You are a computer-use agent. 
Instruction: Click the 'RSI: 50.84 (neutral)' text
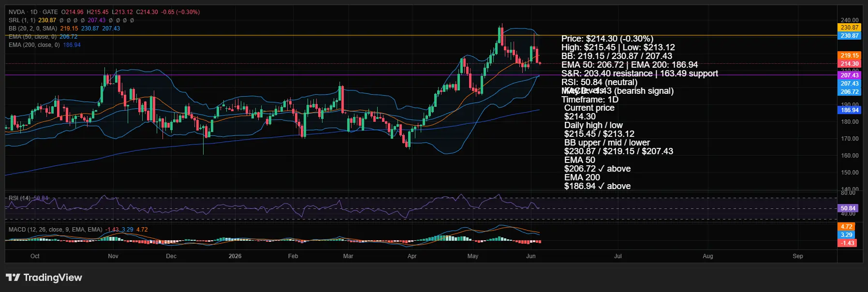click(x=600, y=82)
